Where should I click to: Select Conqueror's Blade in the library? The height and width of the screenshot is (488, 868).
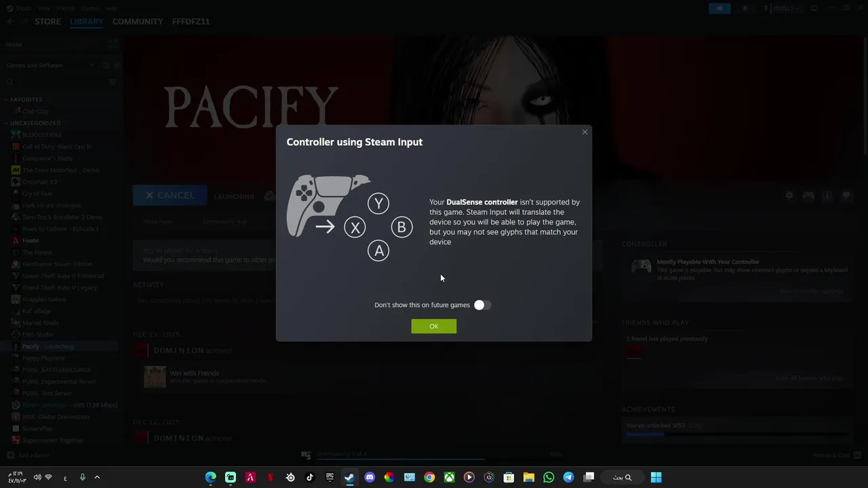coord(47,158)
